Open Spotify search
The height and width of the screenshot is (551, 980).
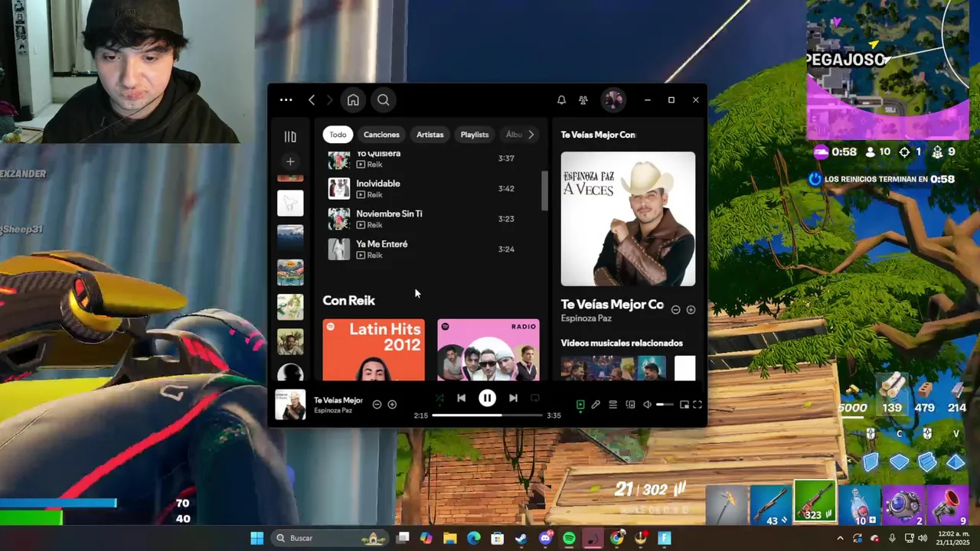click(x=384, y=99)
